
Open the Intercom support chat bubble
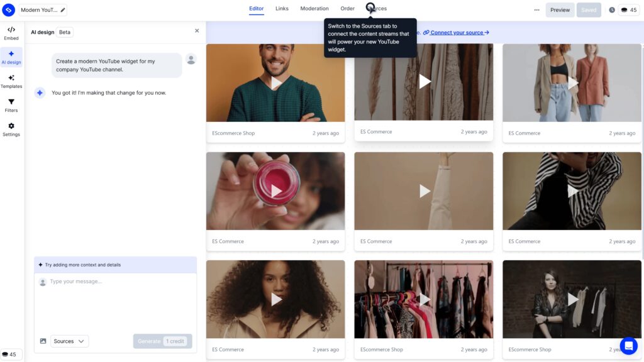[x=628, y=346]
